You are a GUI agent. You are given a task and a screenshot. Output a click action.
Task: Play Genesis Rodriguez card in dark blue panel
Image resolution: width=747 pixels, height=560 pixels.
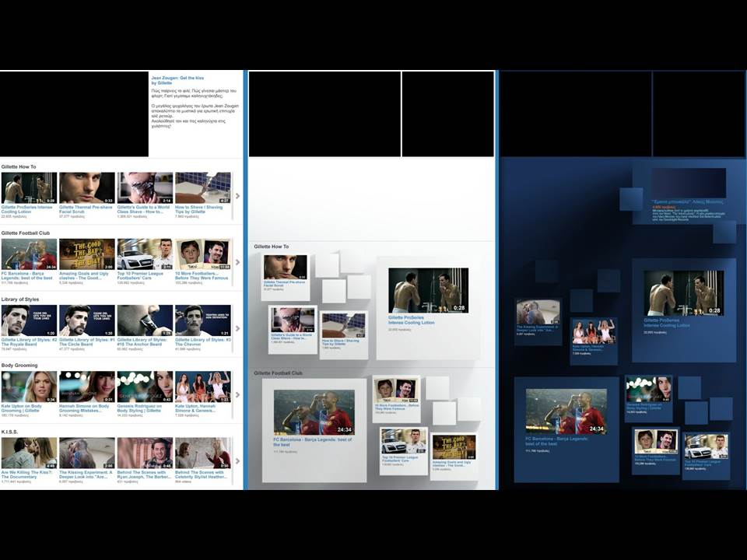pos(648,389)
